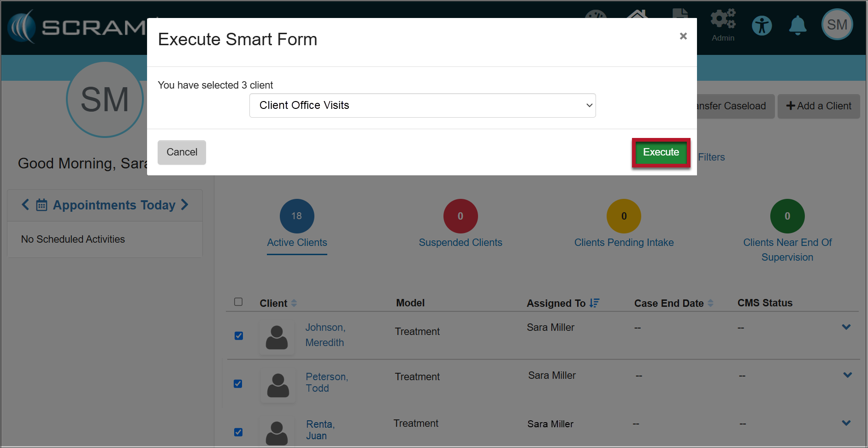Uncheck the Todd Peterson checkbox
The height and width of the screenshot is (448, 868).
coord(238,383)
